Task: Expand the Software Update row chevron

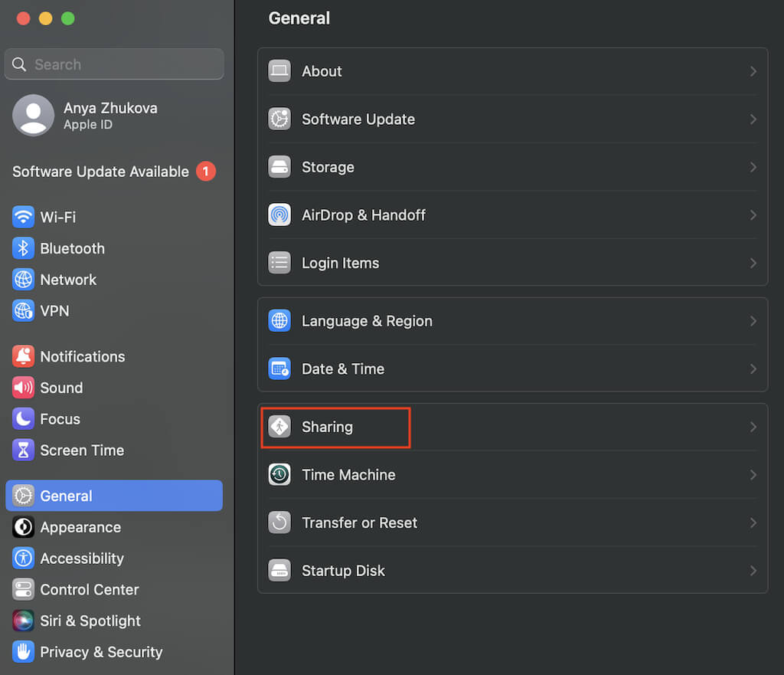Action: pos(753,119)
